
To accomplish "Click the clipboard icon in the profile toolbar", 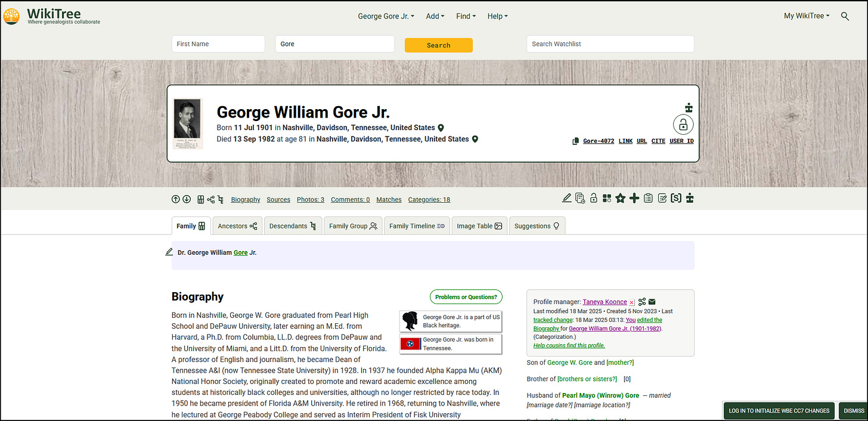I will 648,198.
